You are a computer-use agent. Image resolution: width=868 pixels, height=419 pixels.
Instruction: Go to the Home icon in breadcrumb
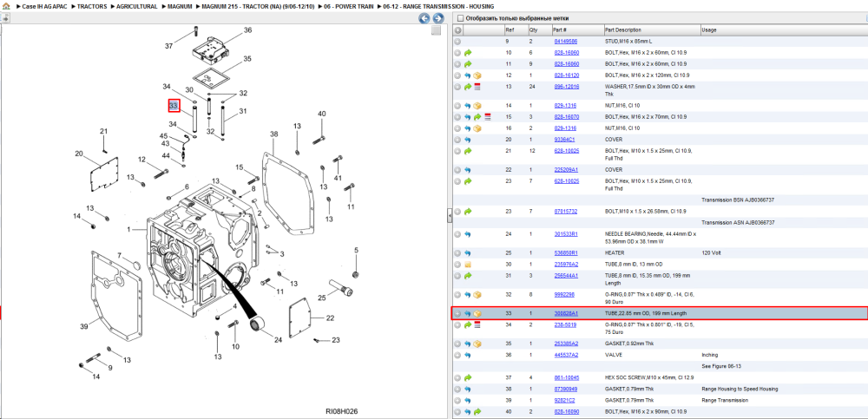pos(6,6)
